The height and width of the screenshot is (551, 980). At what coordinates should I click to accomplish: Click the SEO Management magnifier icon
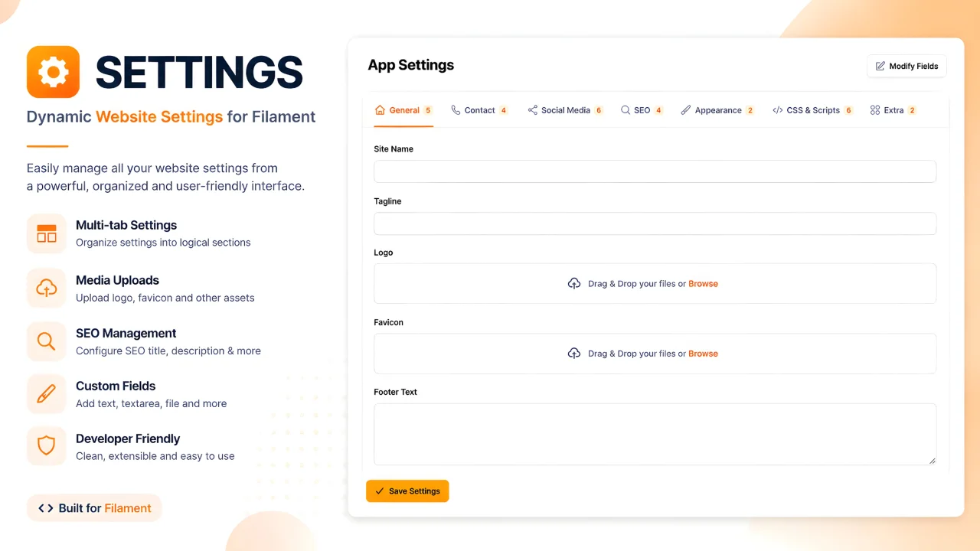point(47,341)
